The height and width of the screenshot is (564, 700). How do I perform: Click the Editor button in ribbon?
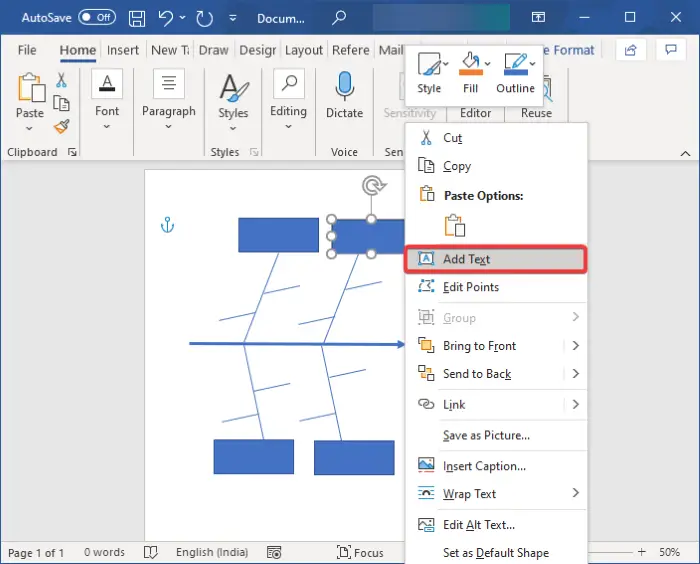475,113
